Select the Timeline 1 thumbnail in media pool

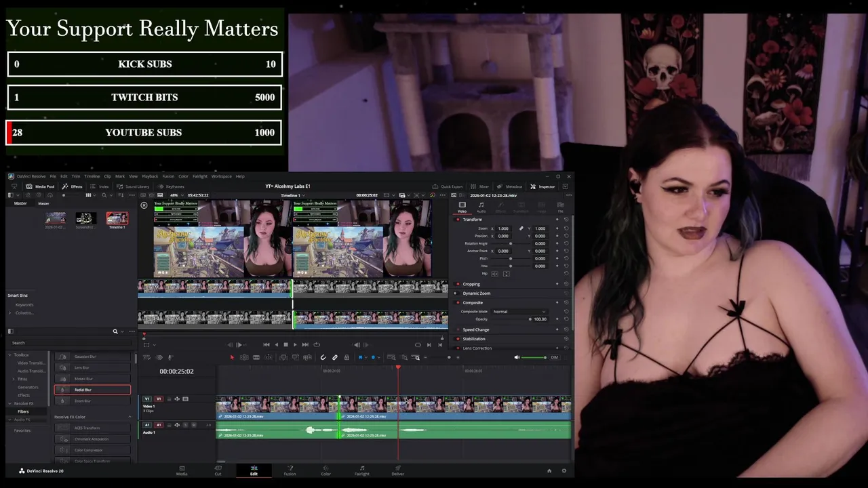tap(117, 218)
